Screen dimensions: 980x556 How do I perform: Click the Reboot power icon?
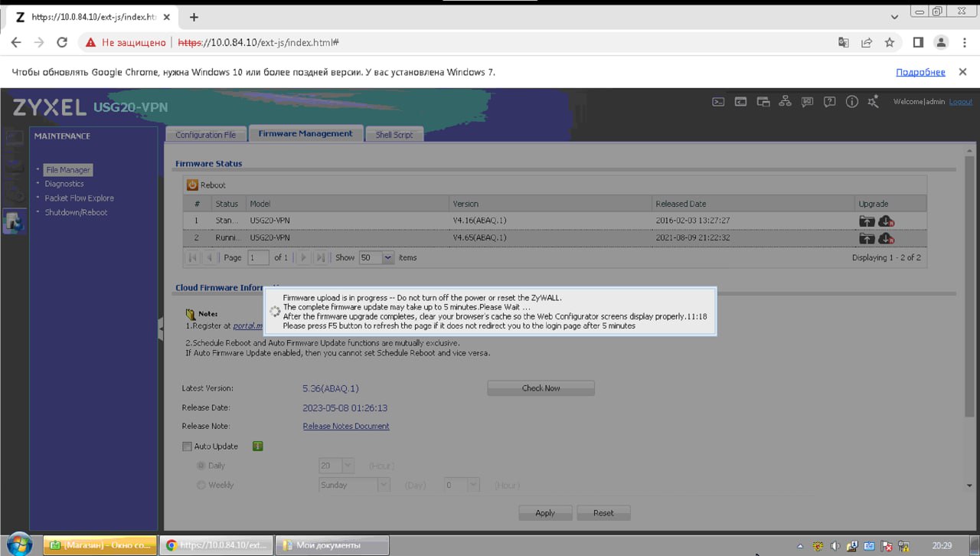pos(192,185)
